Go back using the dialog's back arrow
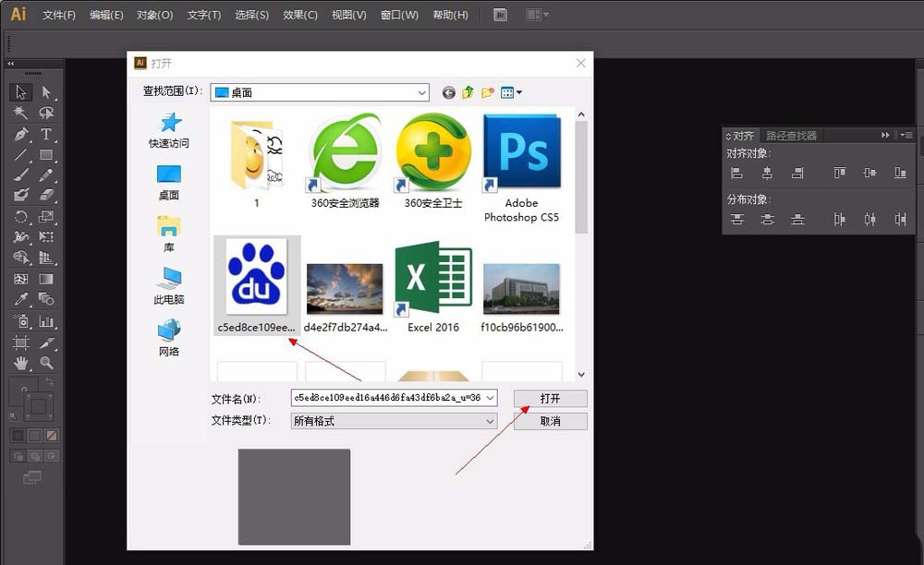924x565 pixels. 448,92
